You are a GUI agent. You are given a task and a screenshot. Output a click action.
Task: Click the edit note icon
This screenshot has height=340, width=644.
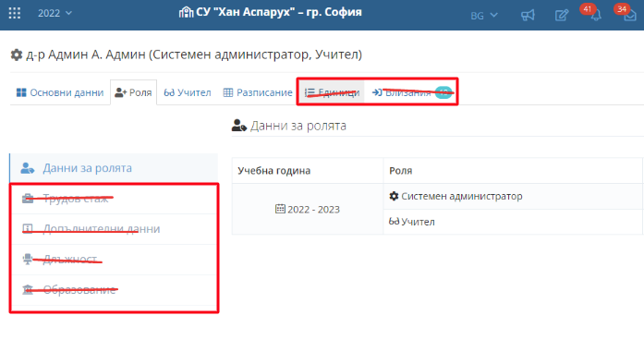click(562, 16)
